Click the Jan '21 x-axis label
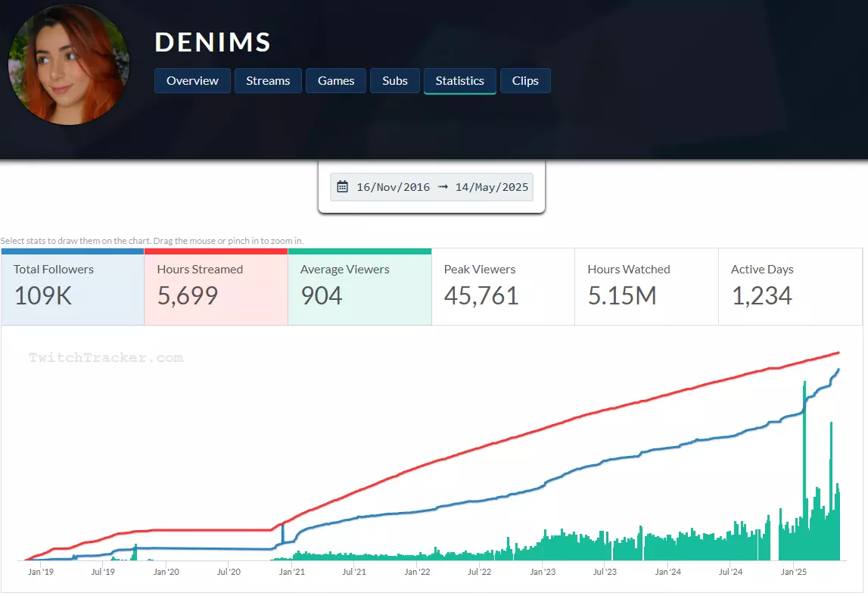868x596 pixels. tap(292, 572)
